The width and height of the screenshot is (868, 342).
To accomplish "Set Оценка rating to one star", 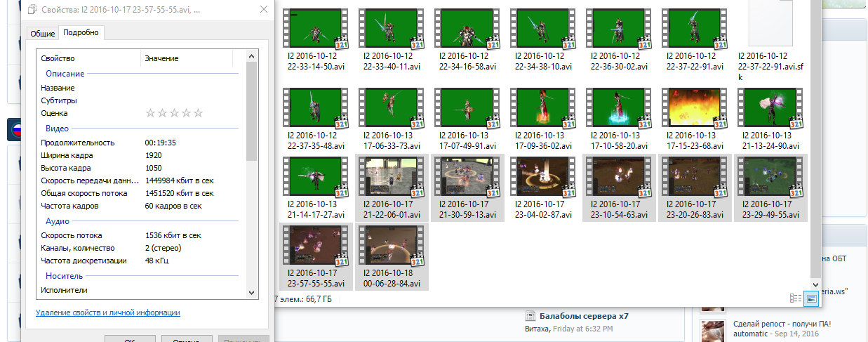I will (x=149, y=113).
